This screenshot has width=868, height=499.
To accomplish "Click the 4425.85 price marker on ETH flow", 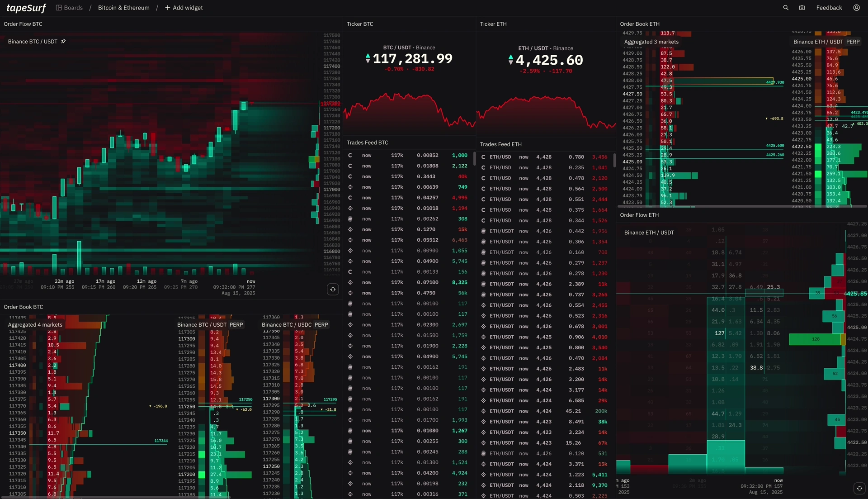I will pyautogui.click(x=855, y=294).
